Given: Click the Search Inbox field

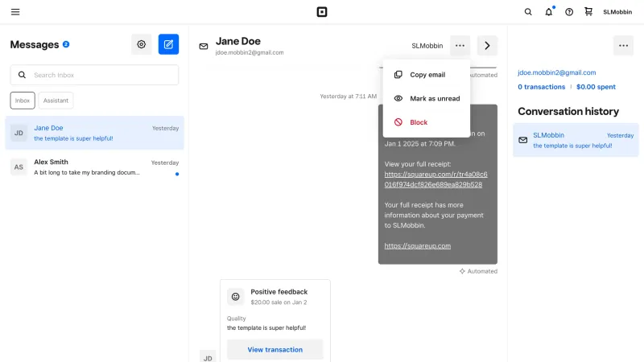Looking at the screenshot, I should coord(94,75).
